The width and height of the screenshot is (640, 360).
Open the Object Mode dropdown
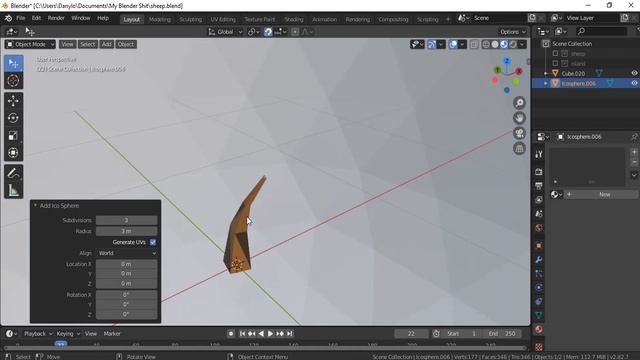point(30,44)
